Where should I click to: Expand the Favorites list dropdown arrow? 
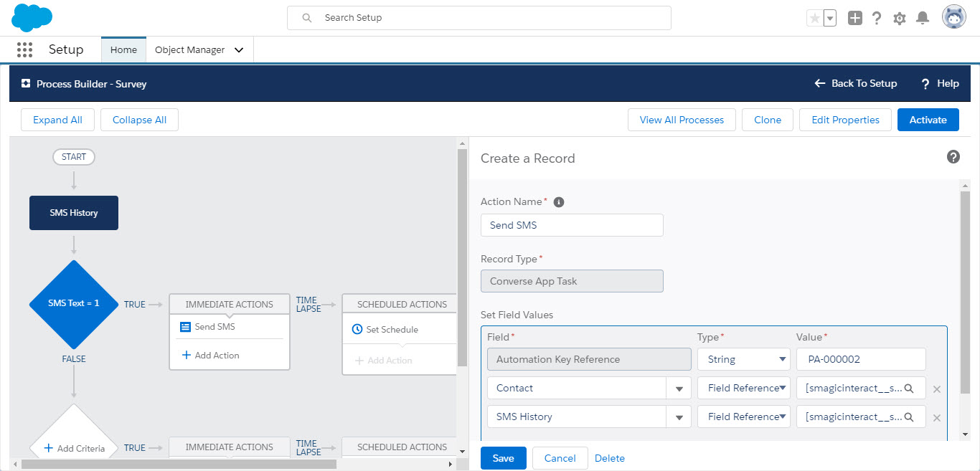830,18
